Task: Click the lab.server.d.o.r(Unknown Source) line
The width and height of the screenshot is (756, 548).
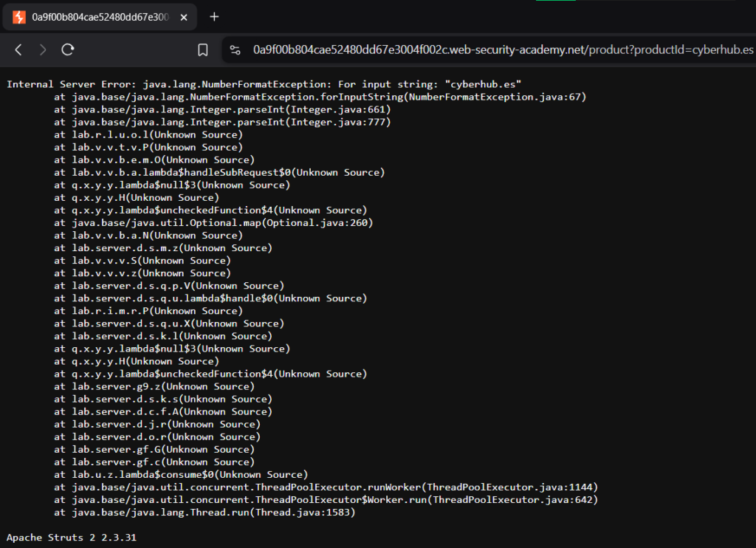Action: (x=157, y=436)
